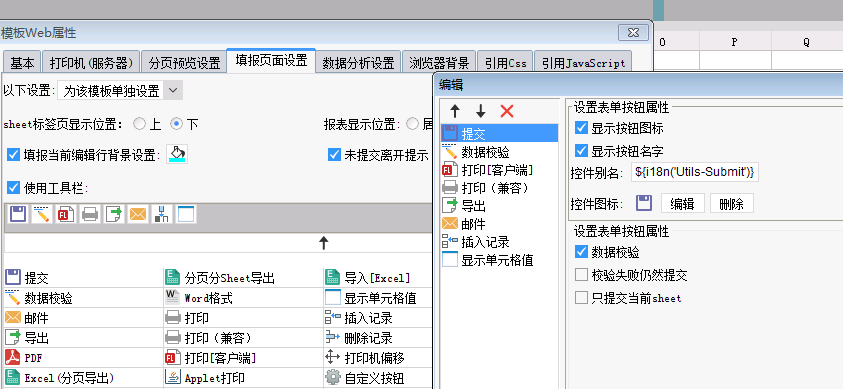
Task: Enable 校验失败仍然提交 checkbox
Action: (581, 275)
